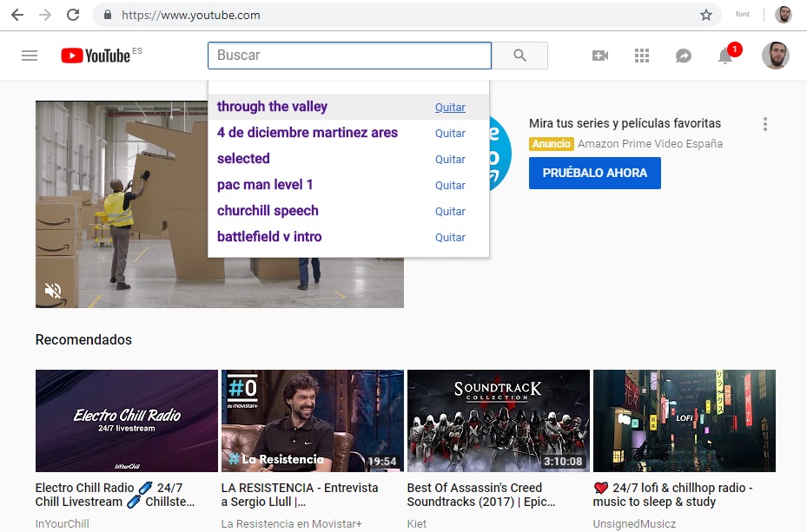This screenshot has width=807, height=532.
Task: Open the La Resistencia video thumbnail
Action: coord(313,420)
